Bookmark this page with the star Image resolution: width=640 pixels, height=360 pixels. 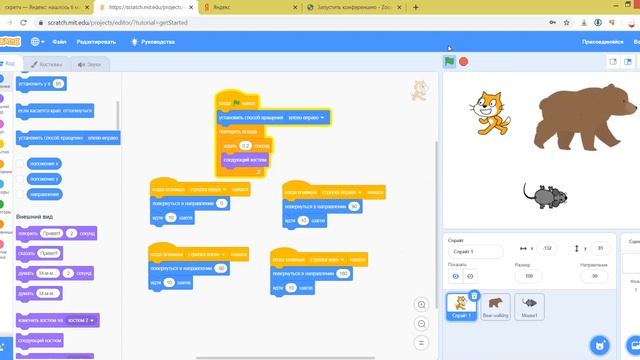(x=567, y=23)
